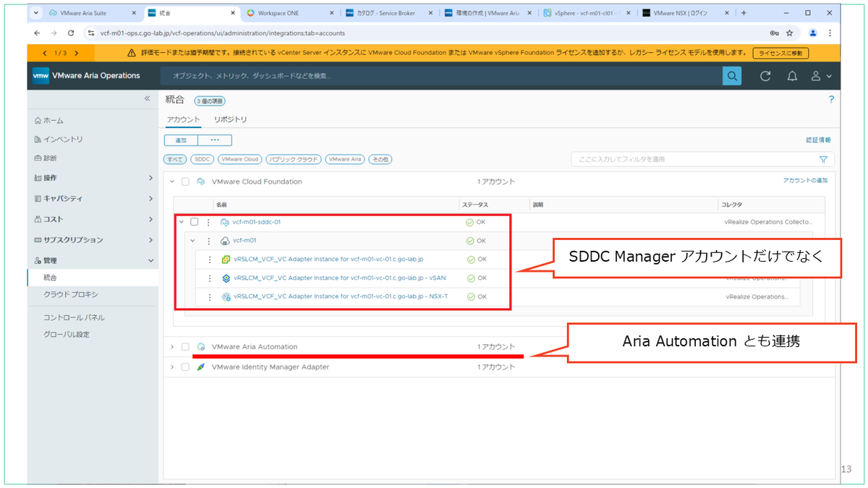Open actions menu for vcf-m01 row
868x488 pixels.
point(209,241)
